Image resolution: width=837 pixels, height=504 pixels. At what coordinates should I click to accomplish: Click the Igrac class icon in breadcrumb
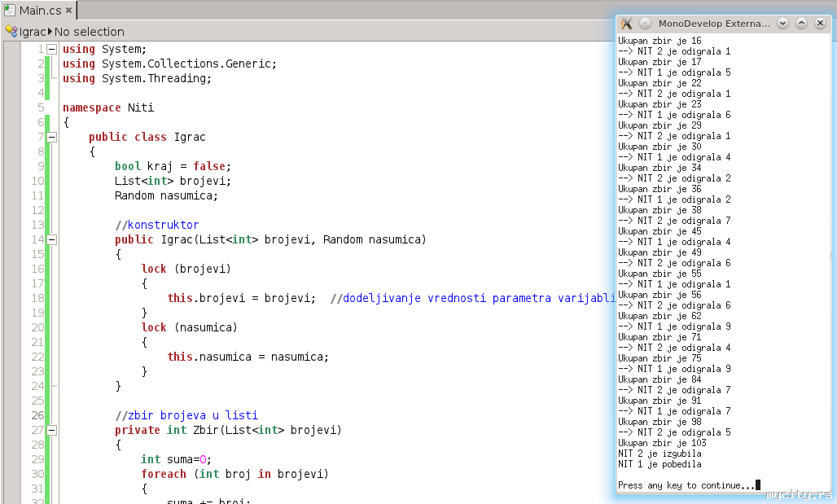tap(11, 31)
